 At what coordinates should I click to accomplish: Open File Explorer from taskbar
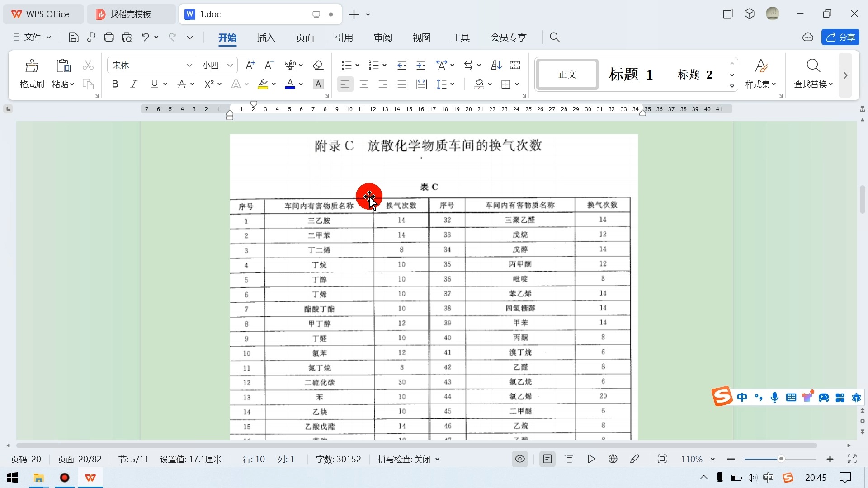39,478
